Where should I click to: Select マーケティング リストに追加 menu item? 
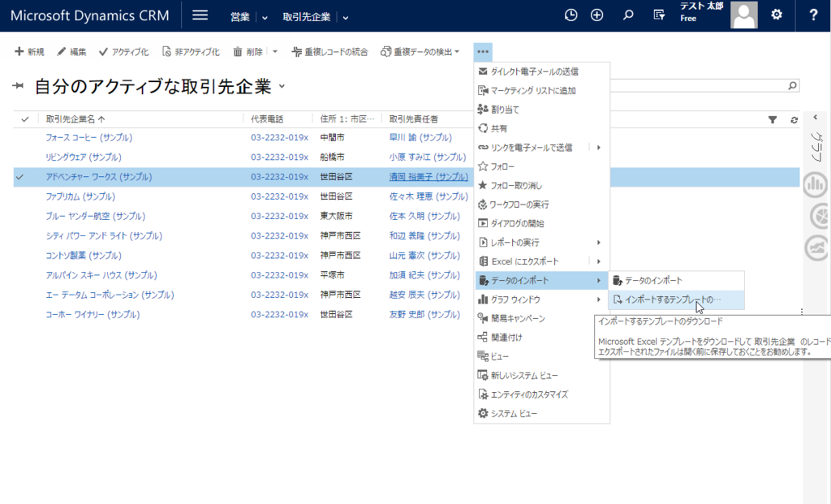click(541, 91)
